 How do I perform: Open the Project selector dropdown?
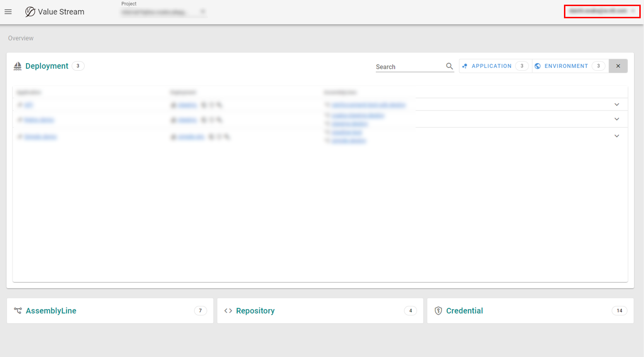pos(163,12)
